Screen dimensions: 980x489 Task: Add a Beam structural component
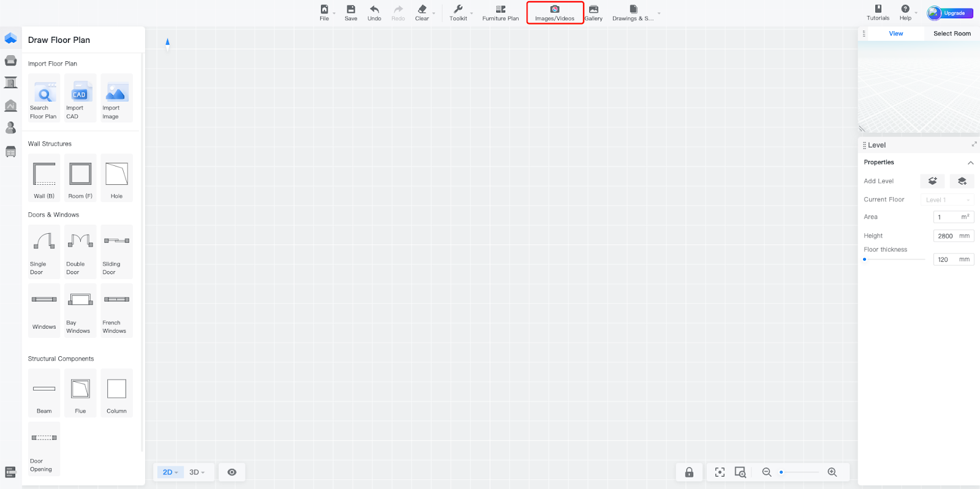(x=44, y=393)
